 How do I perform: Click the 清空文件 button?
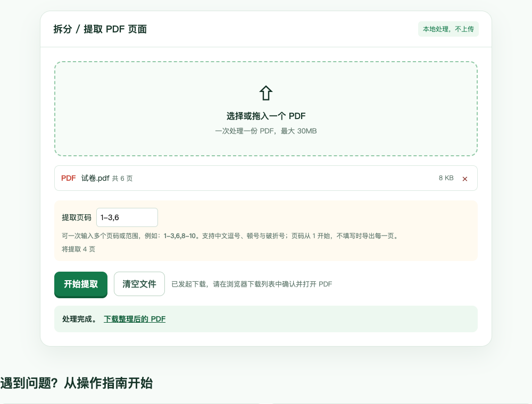click(x=139, y=284)
